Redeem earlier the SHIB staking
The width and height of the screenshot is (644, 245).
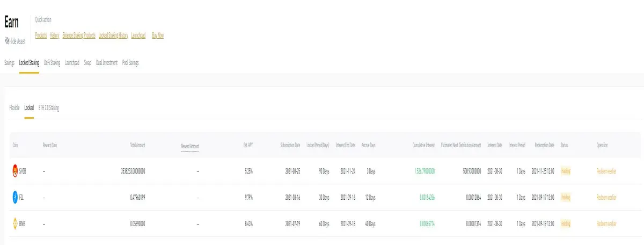coord(606,171)
